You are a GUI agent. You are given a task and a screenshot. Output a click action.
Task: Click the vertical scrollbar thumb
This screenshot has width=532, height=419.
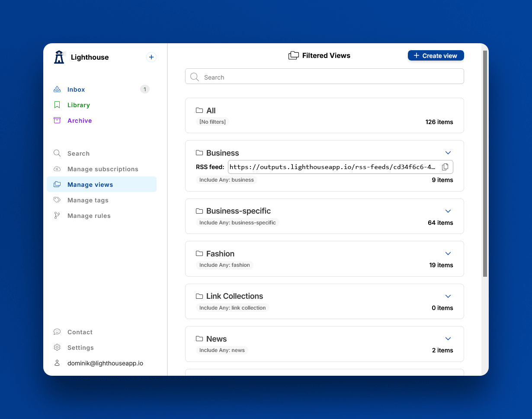[485, 163]
